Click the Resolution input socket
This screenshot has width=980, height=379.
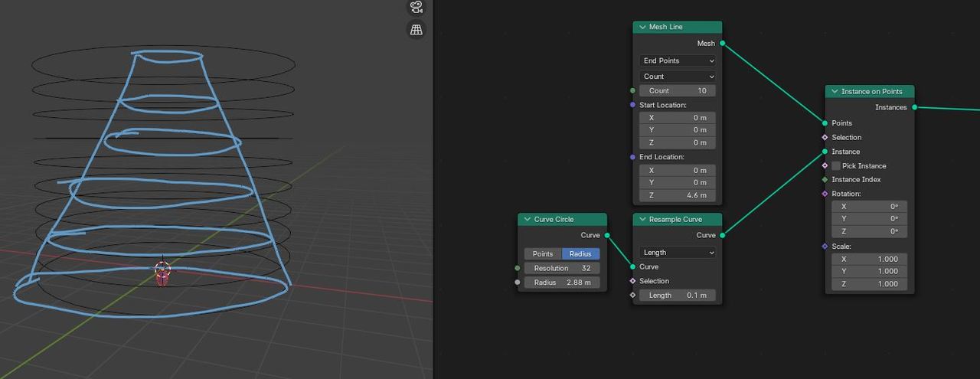click(518, 268)
